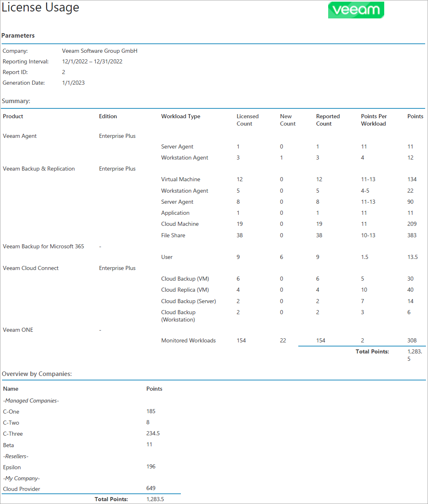Click the Parameters section heading
This screenshot has height=504, width=428.
coord(18,36)
